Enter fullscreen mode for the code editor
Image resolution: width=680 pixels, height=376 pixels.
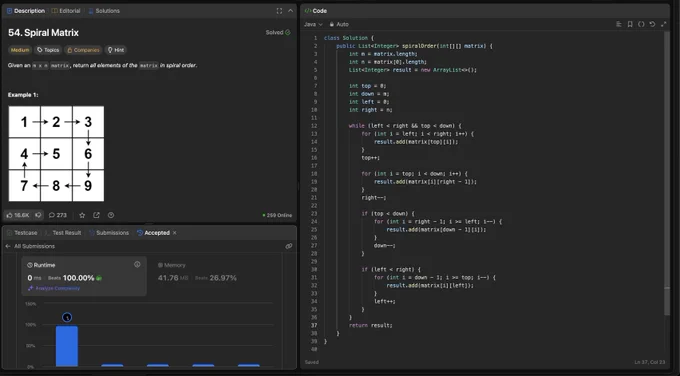[x=664, y=24]
